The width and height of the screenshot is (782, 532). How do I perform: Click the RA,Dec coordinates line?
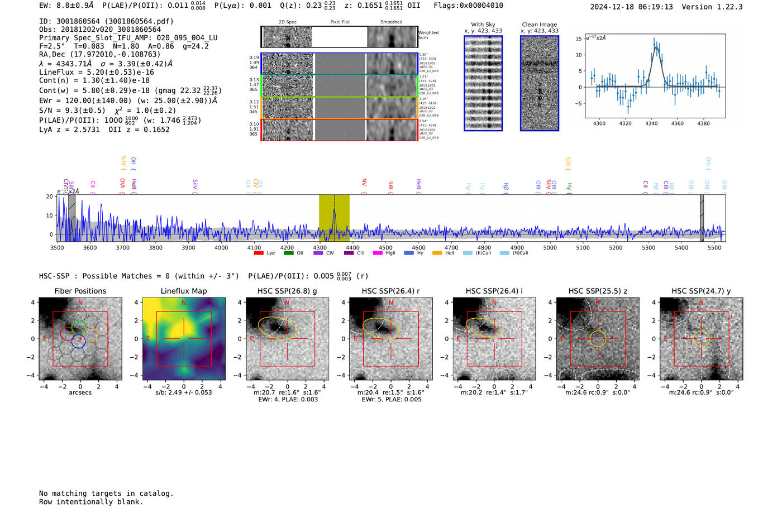point(99,55)
